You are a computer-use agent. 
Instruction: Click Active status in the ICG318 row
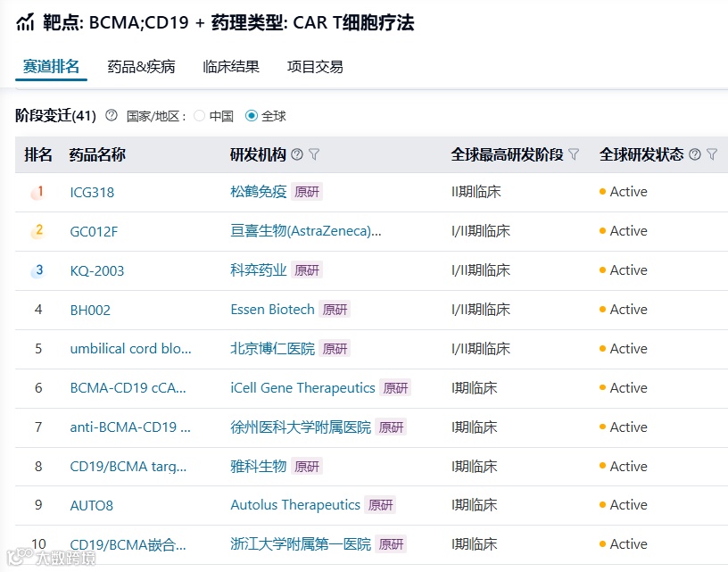pyautogui.click(x=624, y=191)
